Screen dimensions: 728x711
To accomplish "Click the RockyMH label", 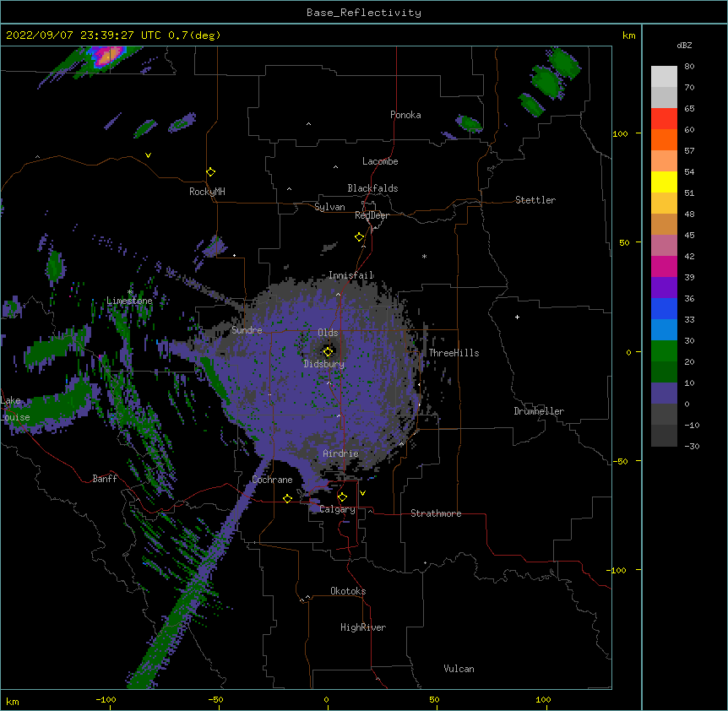I will pos(207,192).
